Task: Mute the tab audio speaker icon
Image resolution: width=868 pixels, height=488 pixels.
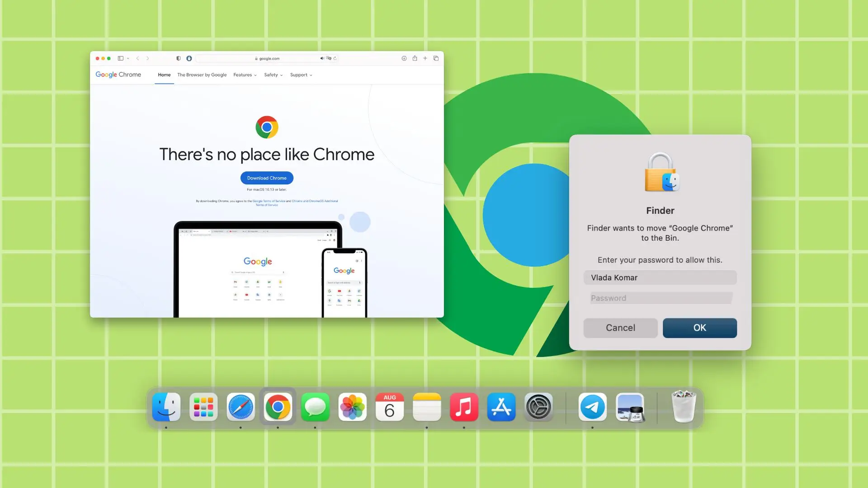Action: pos(322,58)
